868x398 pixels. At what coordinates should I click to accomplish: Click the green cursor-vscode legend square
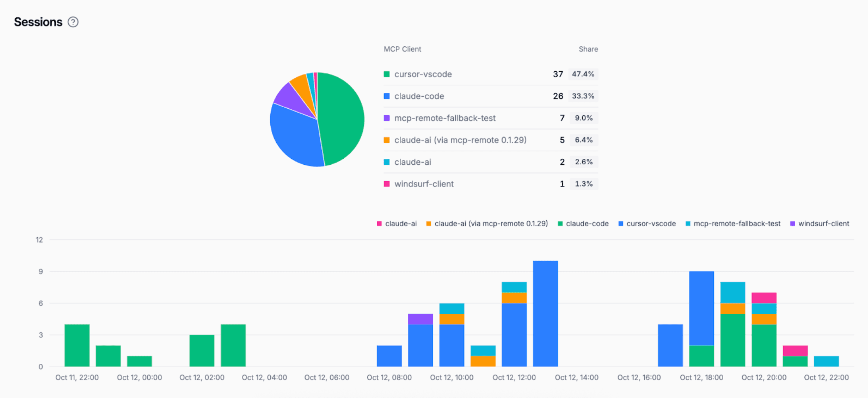point(386,74)
